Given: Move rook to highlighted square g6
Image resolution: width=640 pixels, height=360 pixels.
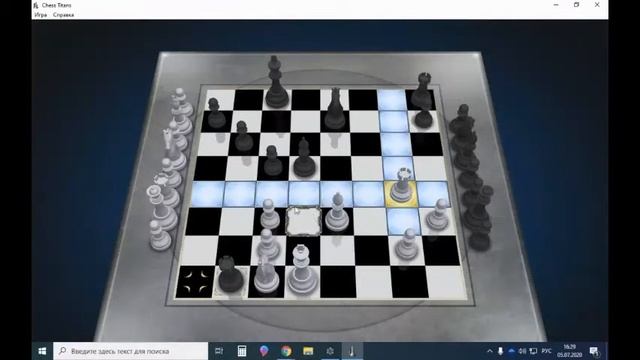Looking at the screenshot, I should (396, 144).
